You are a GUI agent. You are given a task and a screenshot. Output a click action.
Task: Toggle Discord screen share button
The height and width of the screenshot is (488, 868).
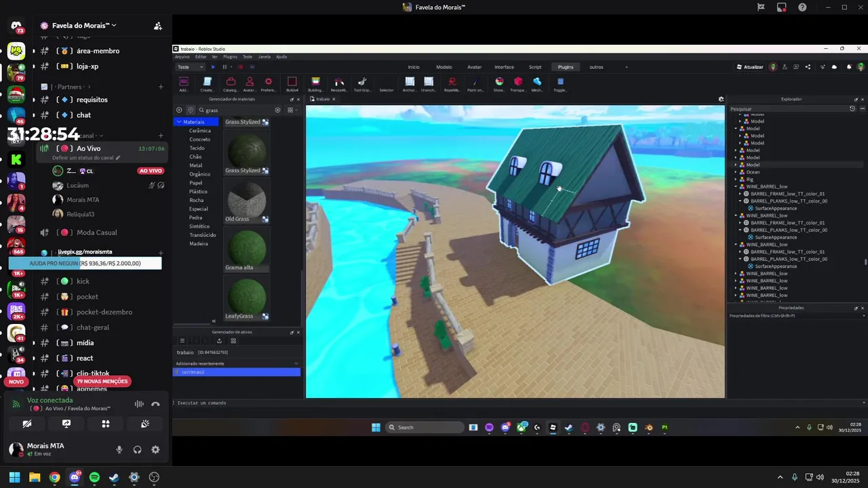tap(66, 424)
